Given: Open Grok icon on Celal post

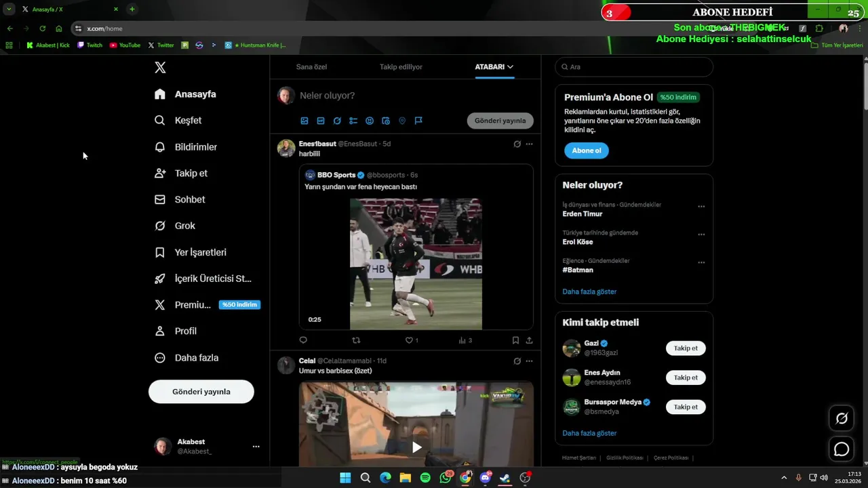Looking at the screenshot, I should [517, 361].
